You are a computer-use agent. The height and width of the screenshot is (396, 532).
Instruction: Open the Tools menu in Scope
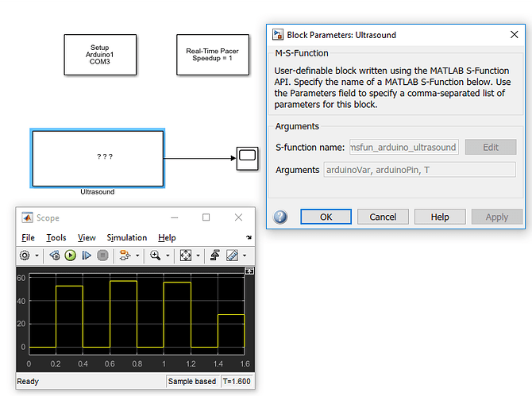(56, 237)
